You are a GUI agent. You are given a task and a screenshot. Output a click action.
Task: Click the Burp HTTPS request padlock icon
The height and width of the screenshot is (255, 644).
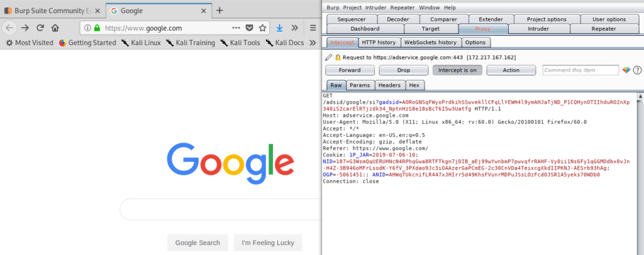[338, 57]
